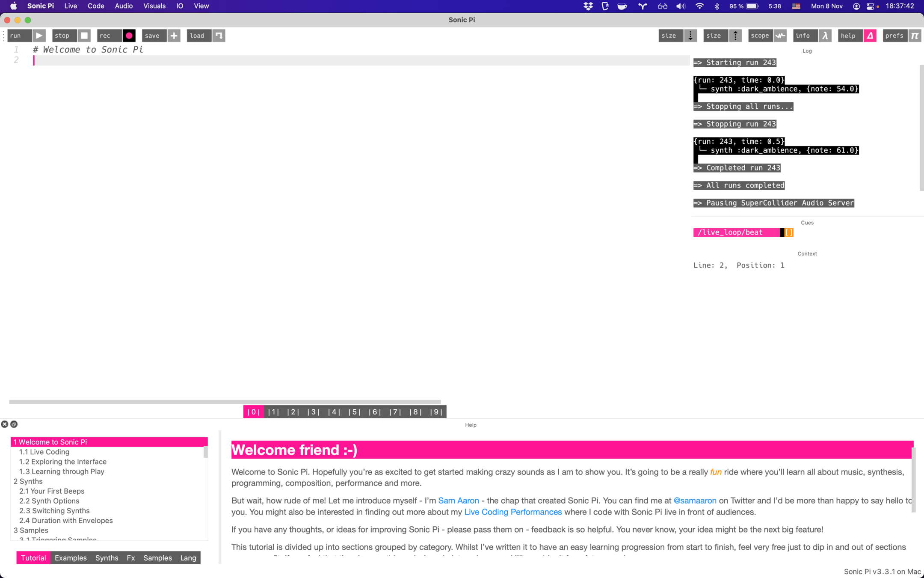This screenshot has width=924, height=578.
Task: Click the editor horizontal scrollbar
Action: point(225,402)
